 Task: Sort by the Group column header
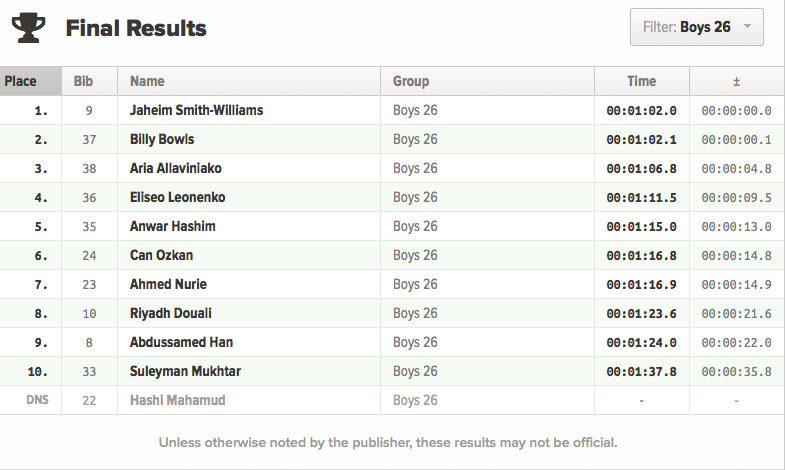[411, 81]
